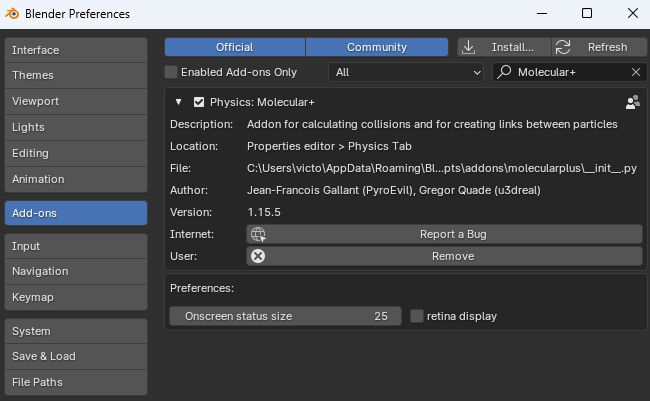Go to Navigation preferences
Image resolution: width=650 pixels, height=401 pixels.
pyautogui.click(x=76, y=272)
